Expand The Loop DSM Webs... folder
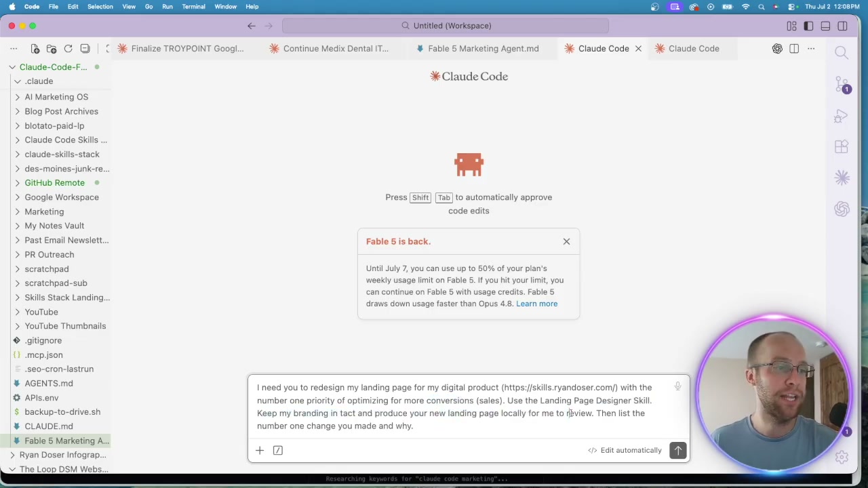Image resolution: width=868 pixels, height=488 pixels. click(x=56, y=469)
